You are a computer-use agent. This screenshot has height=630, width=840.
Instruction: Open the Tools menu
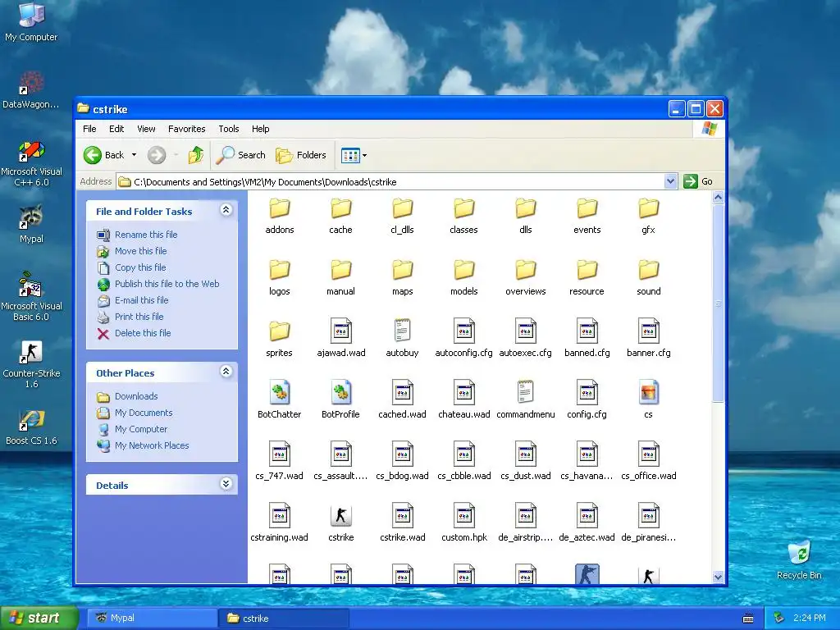coord(229,129)
